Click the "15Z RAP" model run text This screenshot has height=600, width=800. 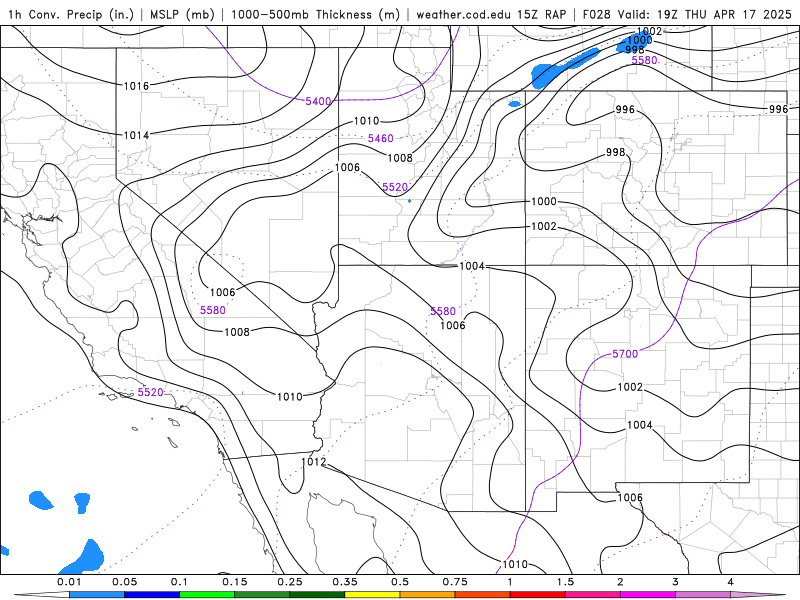point(542,14)
